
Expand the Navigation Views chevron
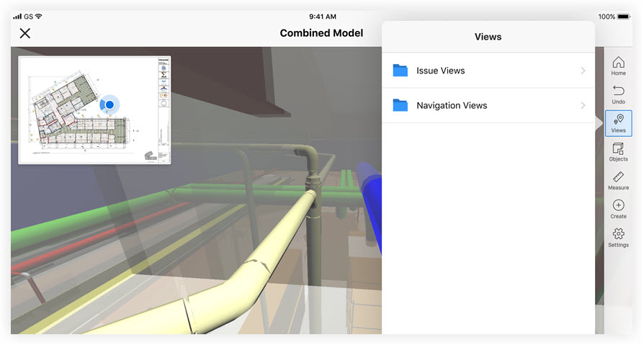click(583, 105)
